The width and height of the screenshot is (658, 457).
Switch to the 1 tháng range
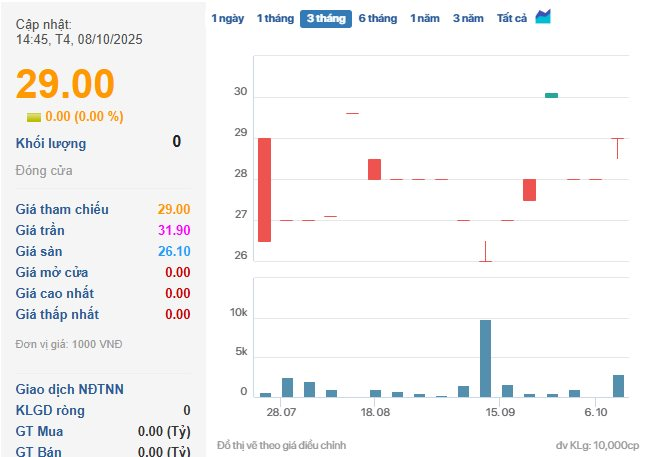click(274, 18)
